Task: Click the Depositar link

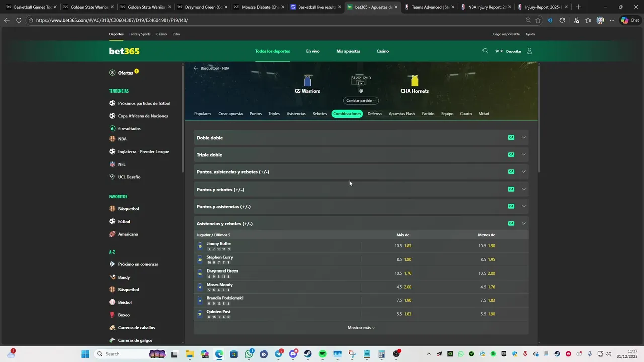Action: (x=514, y=51)
